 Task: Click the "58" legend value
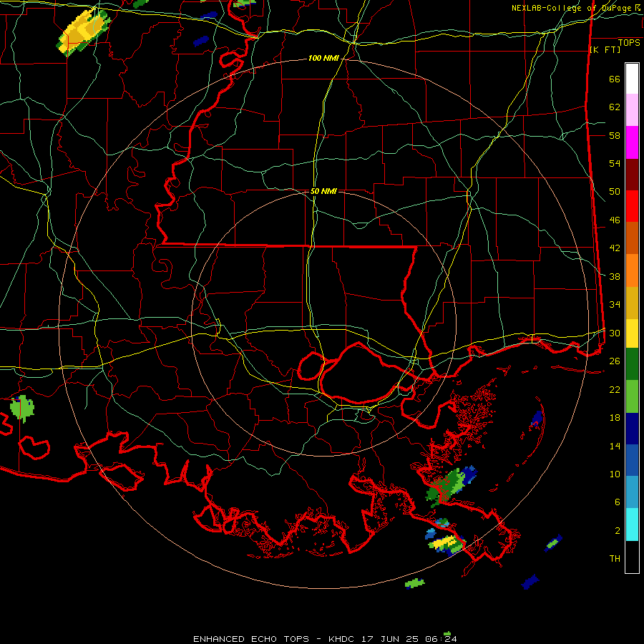615,135
